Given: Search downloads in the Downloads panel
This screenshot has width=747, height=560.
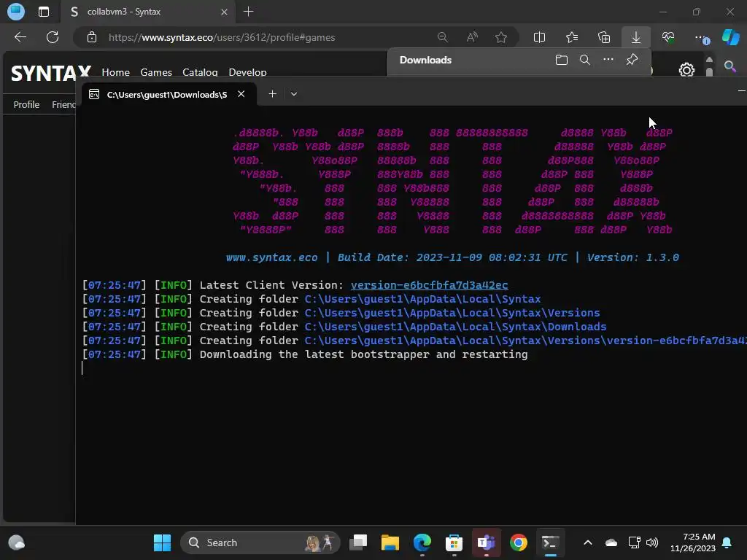Looking at the screenshot, I should pos(585,60).
